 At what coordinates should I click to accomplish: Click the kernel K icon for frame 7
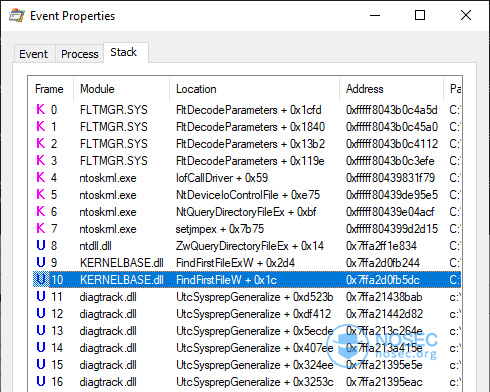(41, 228)
